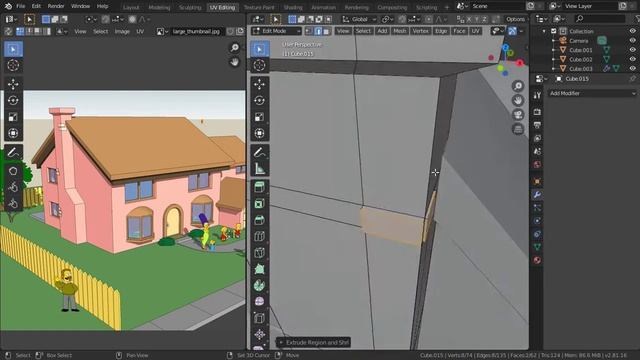Viewport: 640px width, 360px height.
Task: Select the Scale tool in UV editor
Action: pos(13,117)
